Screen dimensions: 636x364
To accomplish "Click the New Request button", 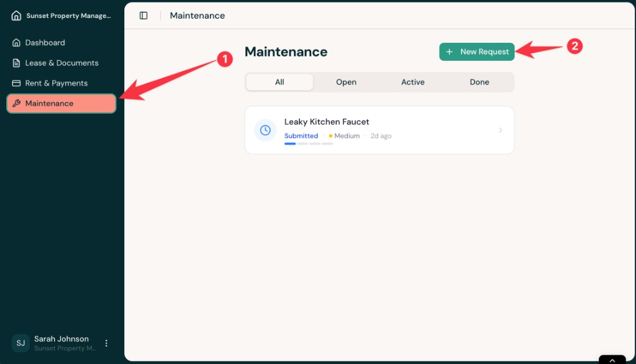I will (x=476, y=52).
